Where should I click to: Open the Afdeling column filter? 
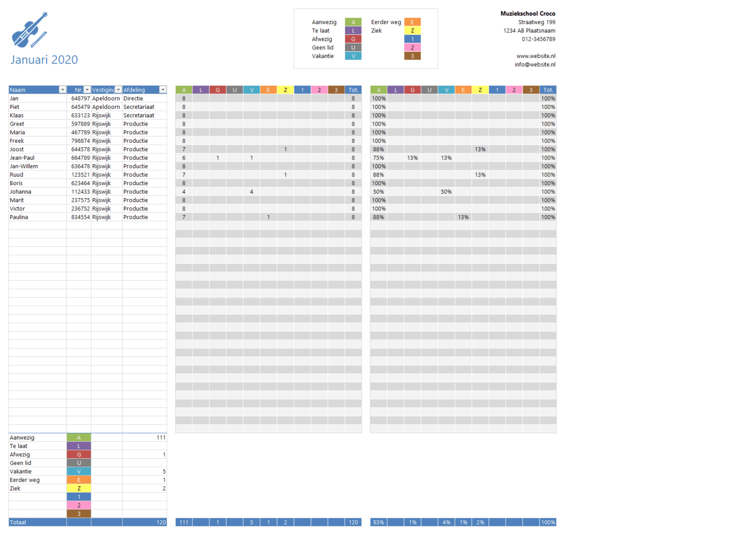coord(163,90)
